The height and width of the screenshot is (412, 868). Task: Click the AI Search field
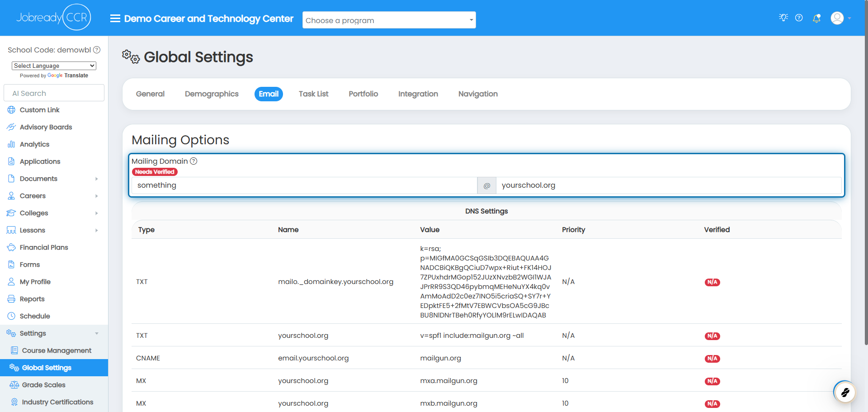[54, 93]
